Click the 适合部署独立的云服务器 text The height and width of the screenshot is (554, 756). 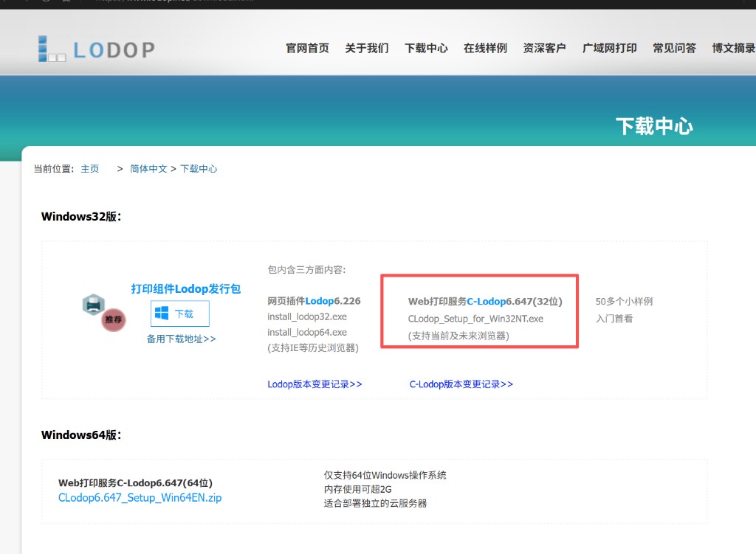[375, 503]
